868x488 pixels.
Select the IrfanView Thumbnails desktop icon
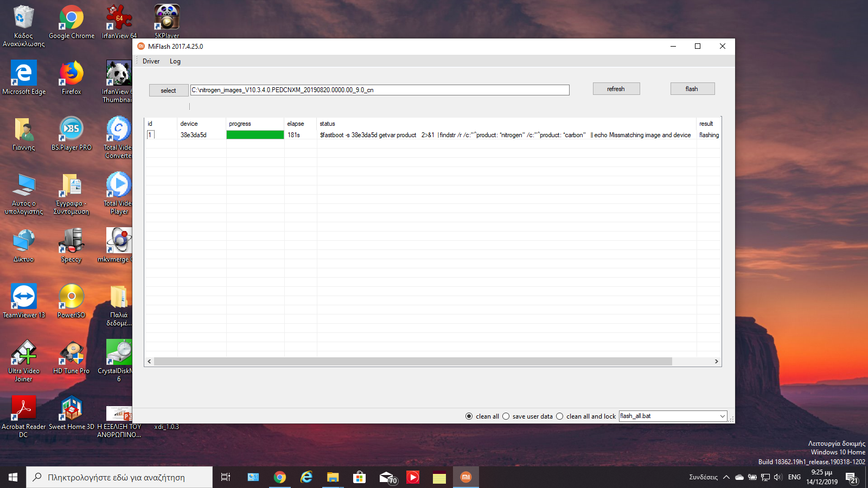click(x=119, y=81)
